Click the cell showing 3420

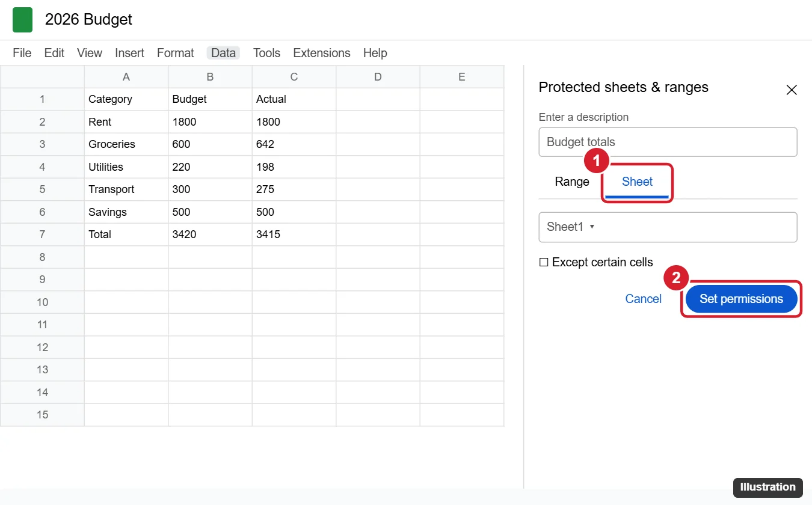click(x=210, y=234)
